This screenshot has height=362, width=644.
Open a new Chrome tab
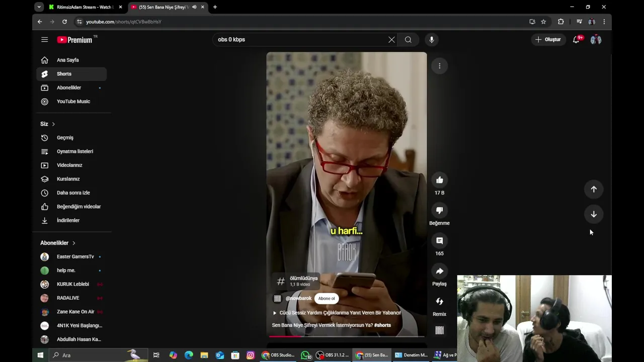(215, 7)
